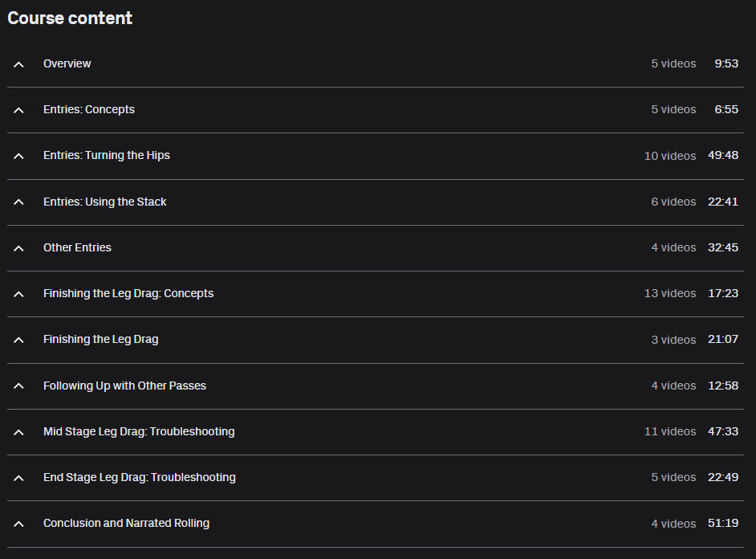Collapse the Finishing the Leg Drag chevron
This screenshot has width=756, height=559.
(x=18, y=340)
